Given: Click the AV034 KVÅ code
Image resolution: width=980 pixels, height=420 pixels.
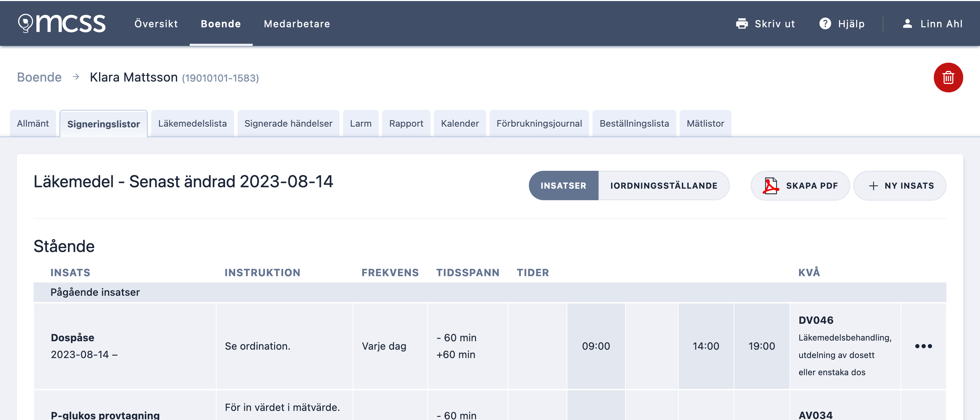Looking at the screenshot, I should click(x=815, y=415).
